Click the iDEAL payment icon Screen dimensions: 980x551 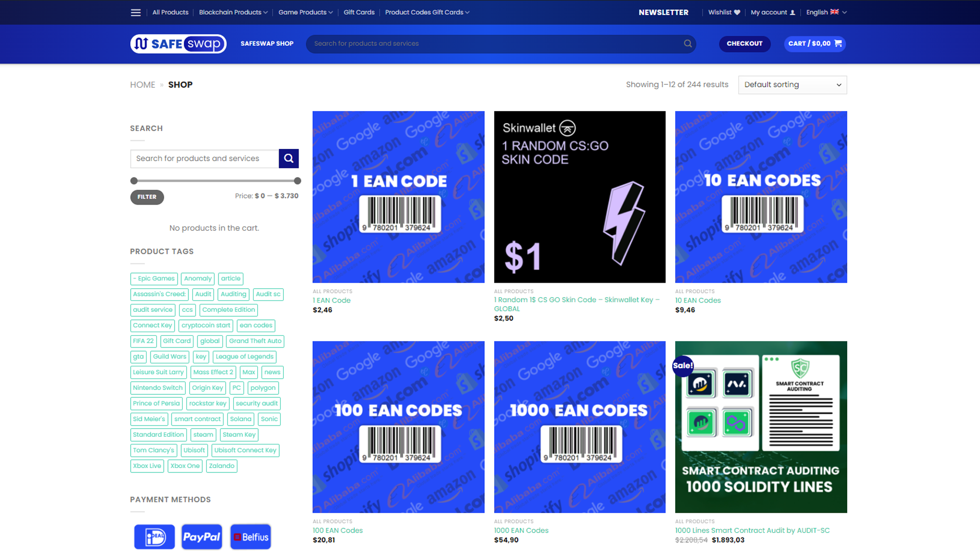154,537
